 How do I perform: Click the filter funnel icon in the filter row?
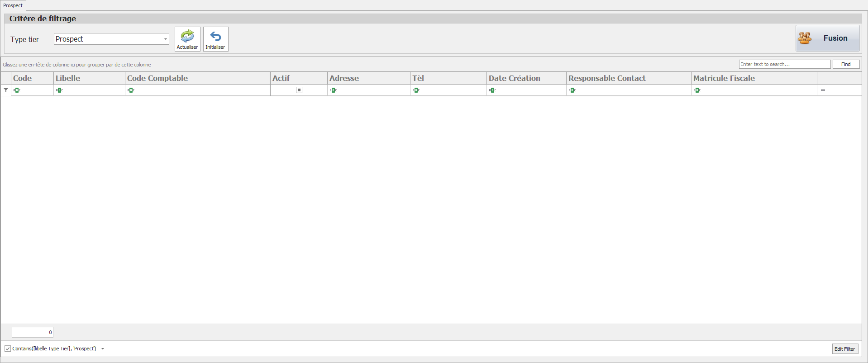point(6,90)
